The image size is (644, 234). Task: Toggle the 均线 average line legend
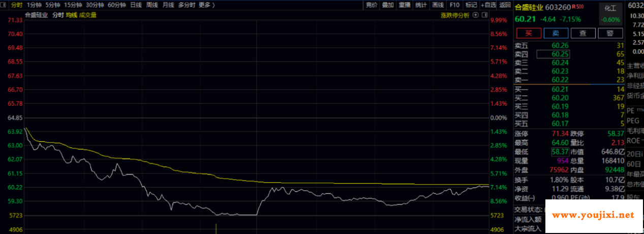click(72, 15)
